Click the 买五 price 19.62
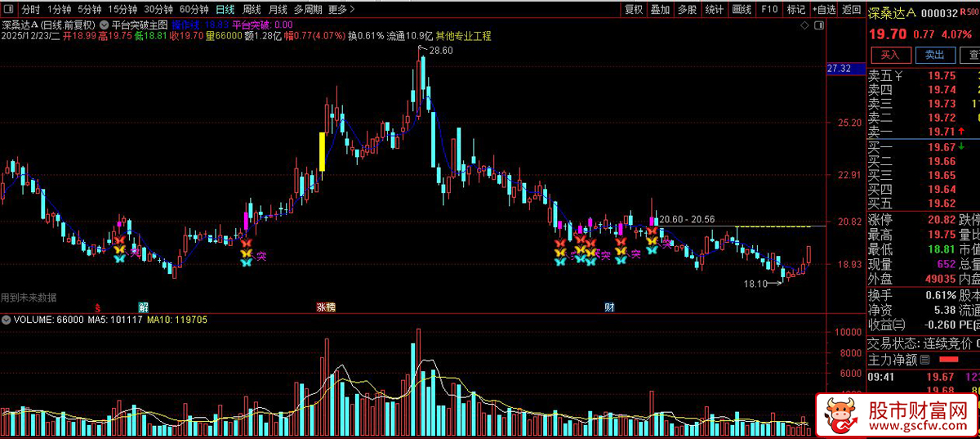 click(x=942, y=204)
